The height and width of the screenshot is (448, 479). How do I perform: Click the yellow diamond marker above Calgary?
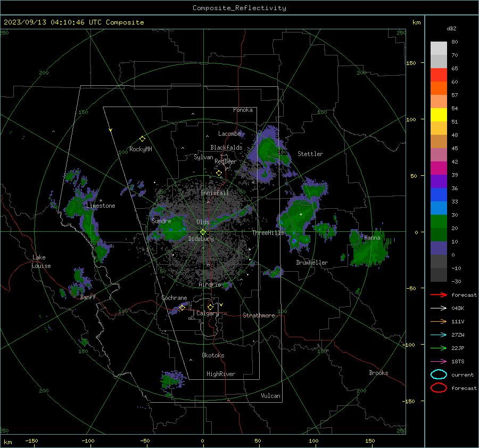tap(210, 307)
